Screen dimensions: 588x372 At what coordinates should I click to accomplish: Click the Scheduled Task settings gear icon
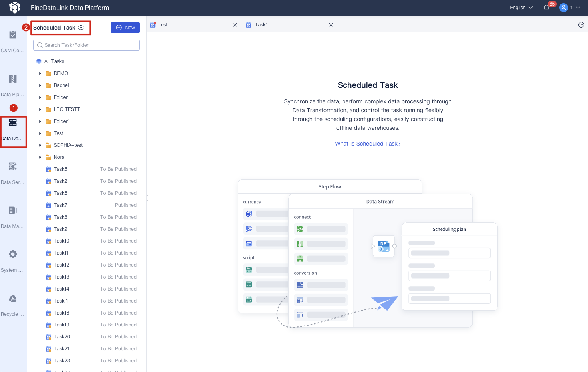click(81, 28)
